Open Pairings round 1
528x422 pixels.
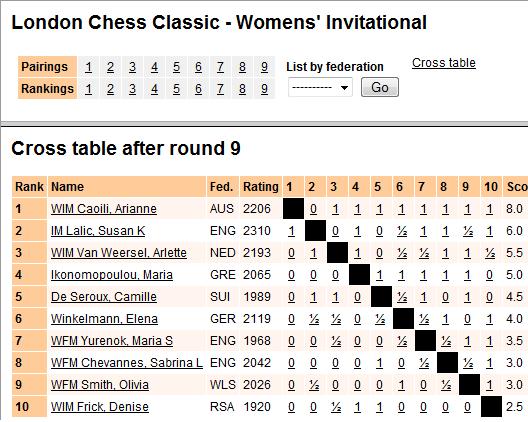[x=89, y=67]
